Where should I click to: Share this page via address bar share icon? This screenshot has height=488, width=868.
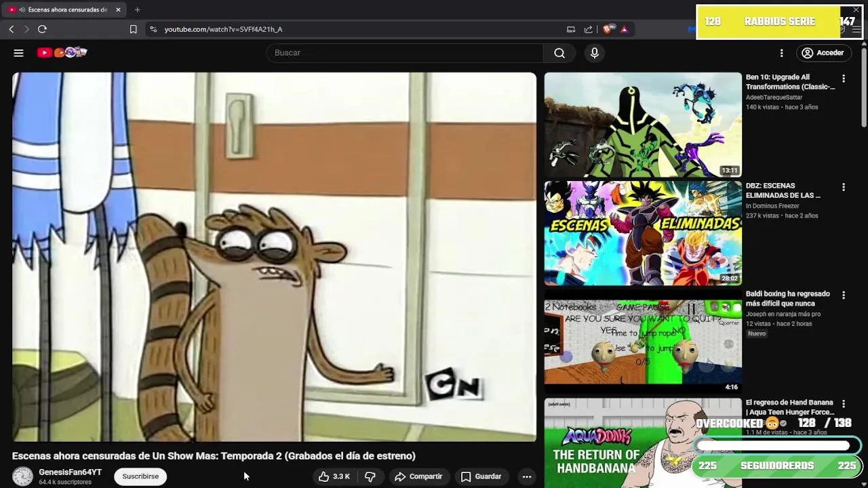point(588,29)
